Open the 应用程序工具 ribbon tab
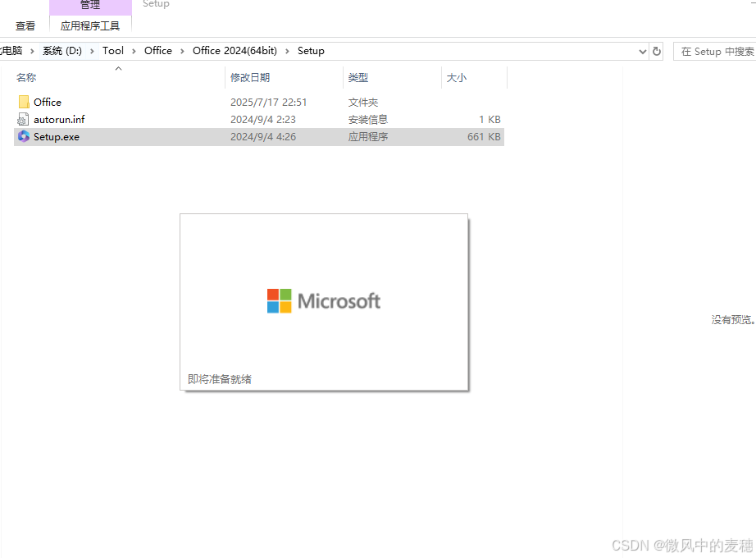Screen dimensions: 756x558 pos(90,26)
